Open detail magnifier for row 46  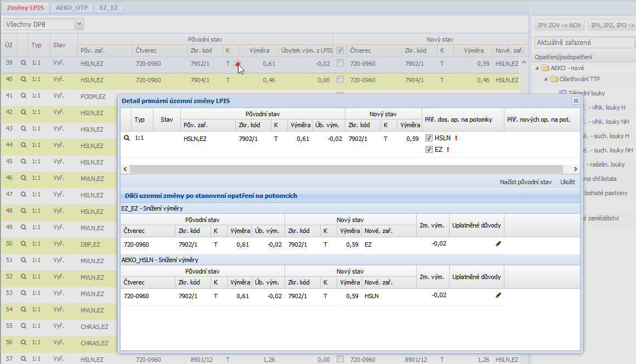tap(24, 178)
